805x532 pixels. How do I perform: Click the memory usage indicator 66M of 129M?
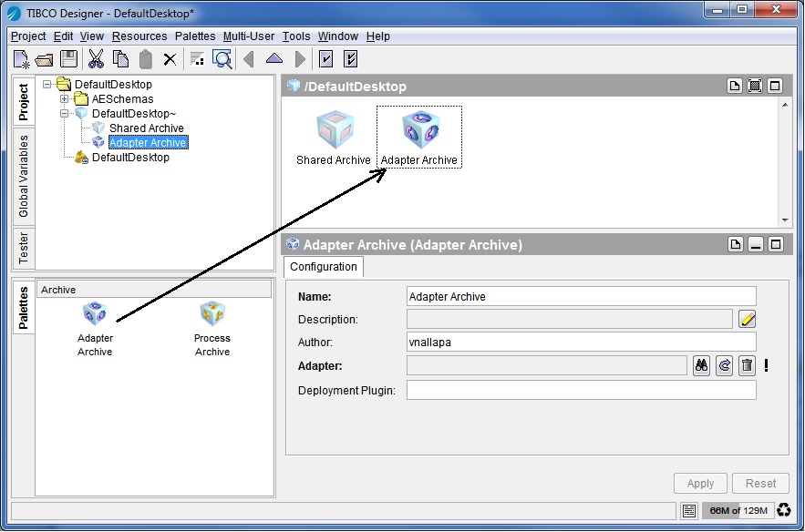[x=738, y=510]
